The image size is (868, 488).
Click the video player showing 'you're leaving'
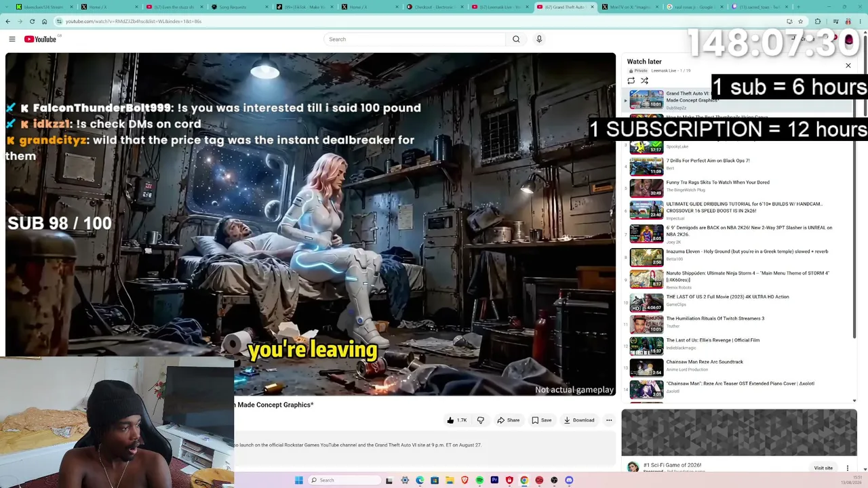tap(311, 224)
